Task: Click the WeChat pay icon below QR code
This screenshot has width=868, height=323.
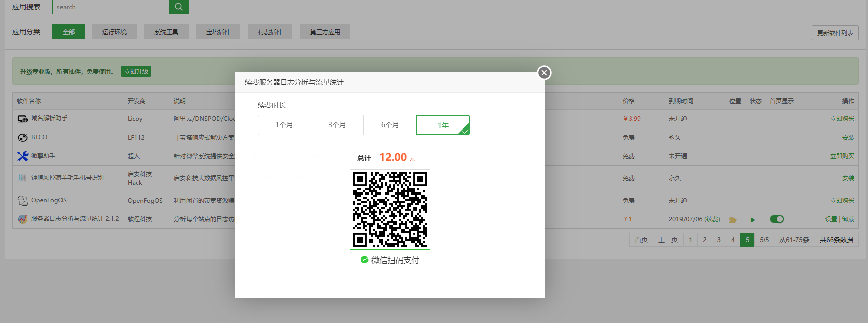Action: click(364, 260)
